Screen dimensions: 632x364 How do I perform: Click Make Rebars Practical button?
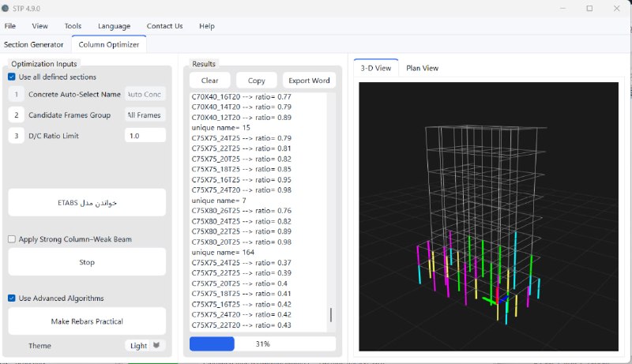(x=87, y=321)
